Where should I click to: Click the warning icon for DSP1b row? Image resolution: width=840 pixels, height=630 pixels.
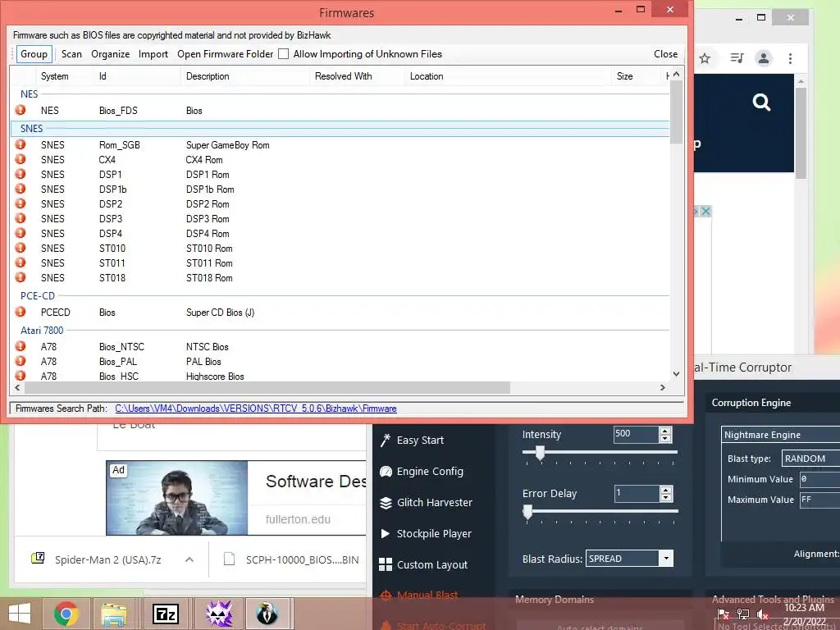pyautogui.click(x=21, y=189)
